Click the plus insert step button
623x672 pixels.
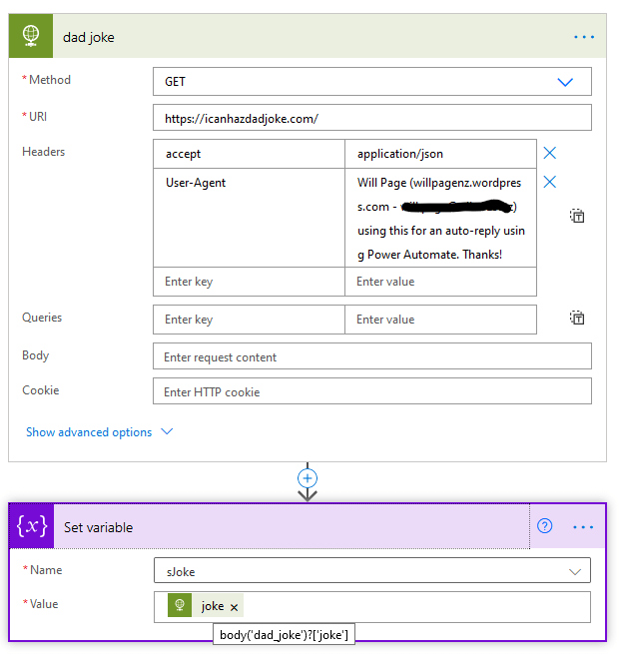click(308, 478)
